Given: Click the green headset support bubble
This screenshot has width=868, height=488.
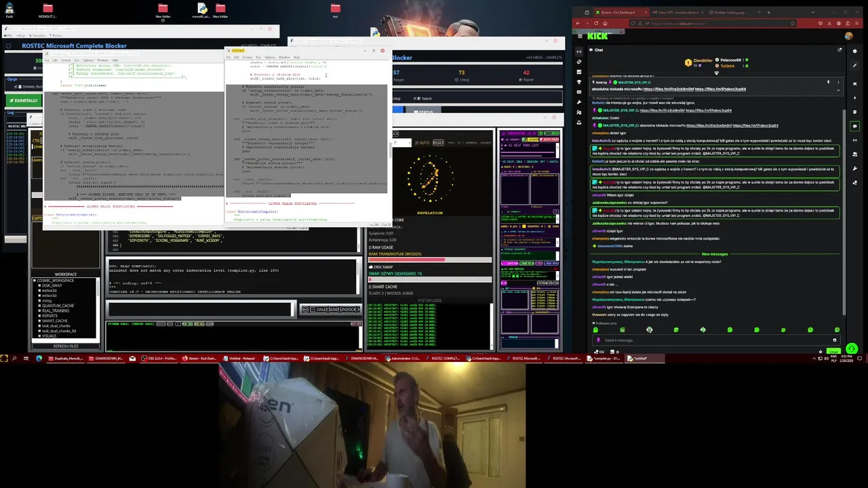Looking at the screenshot, I should pyautogui.click(x=852, y=348).
